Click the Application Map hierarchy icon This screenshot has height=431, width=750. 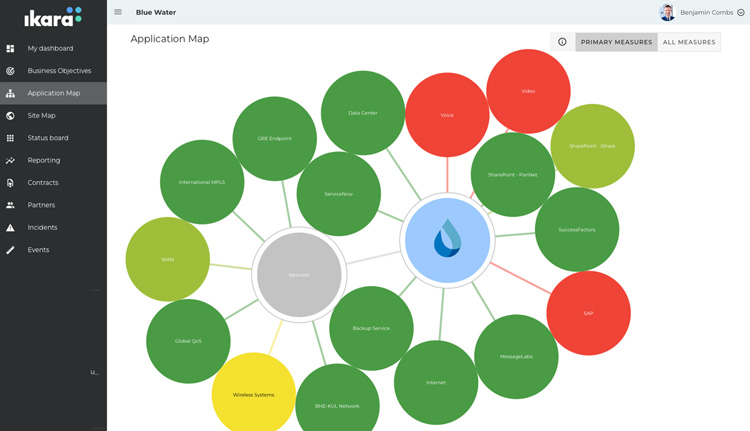[10, 93]
